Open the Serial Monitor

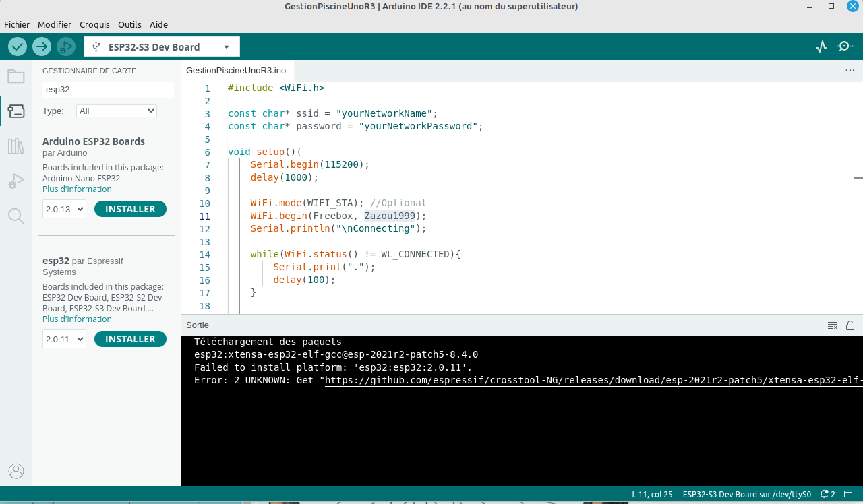coord(845,46)
